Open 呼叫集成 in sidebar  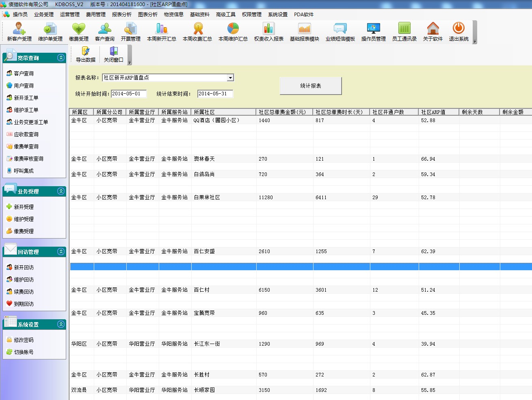coord(20,171)
